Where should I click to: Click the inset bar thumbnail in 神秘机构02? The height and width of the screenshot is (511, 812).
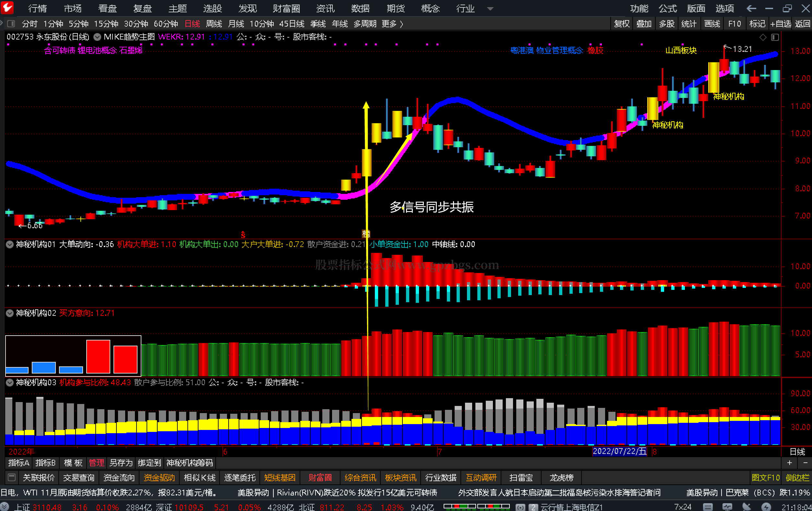73,356
